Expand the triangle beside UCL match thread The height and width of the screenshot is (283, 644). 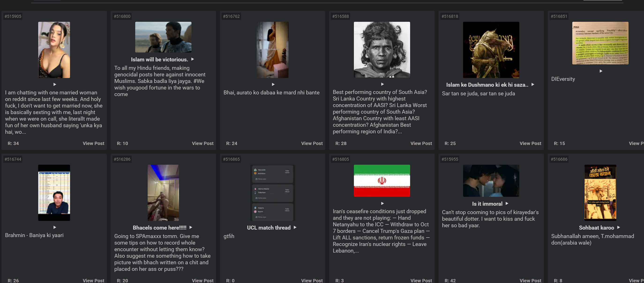click(x=295, y=227)
